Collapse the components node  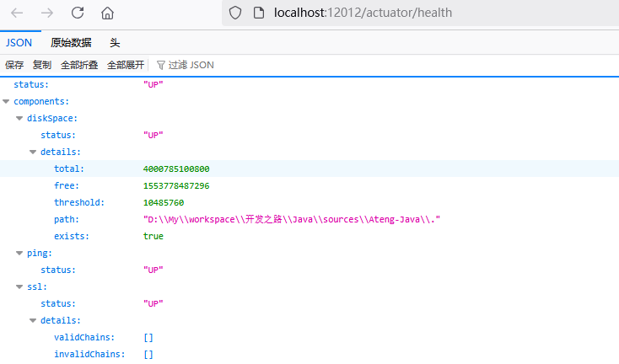[x=7, y=101]
